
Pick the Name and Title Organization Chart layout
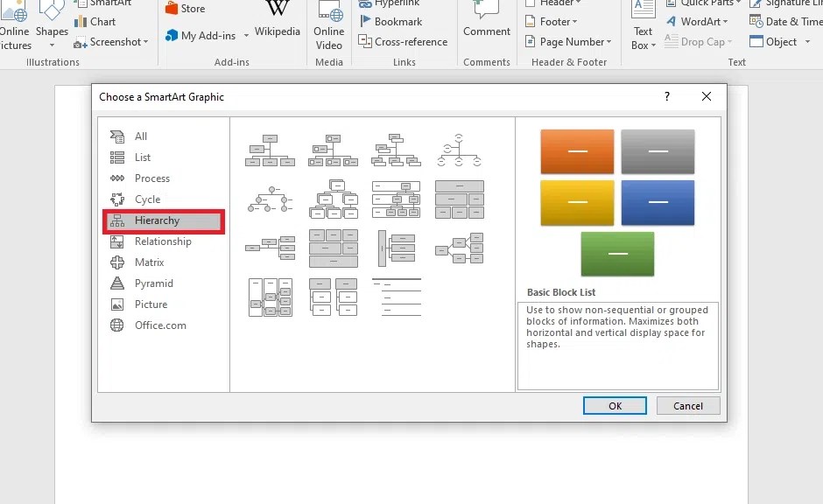click(x=397, y=150)
